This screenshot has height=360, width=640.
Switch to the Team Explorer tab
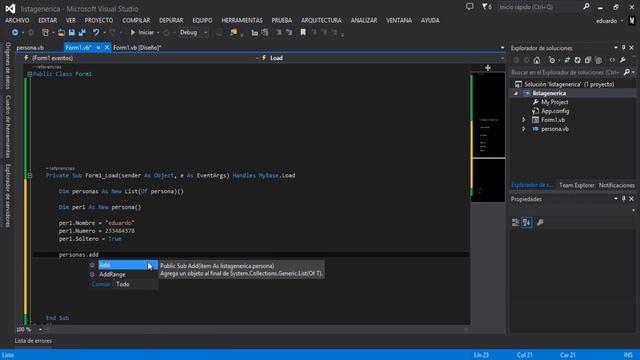(x=576, y=185)
